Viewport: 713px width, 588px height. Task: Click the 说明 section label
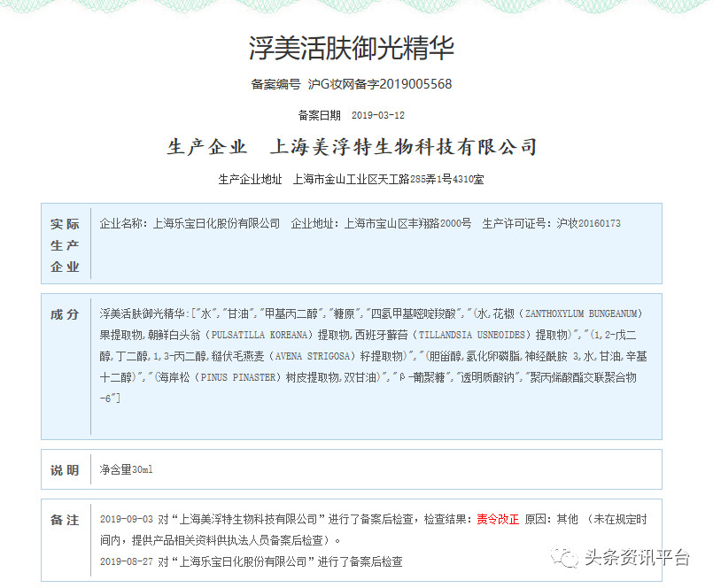65,470
